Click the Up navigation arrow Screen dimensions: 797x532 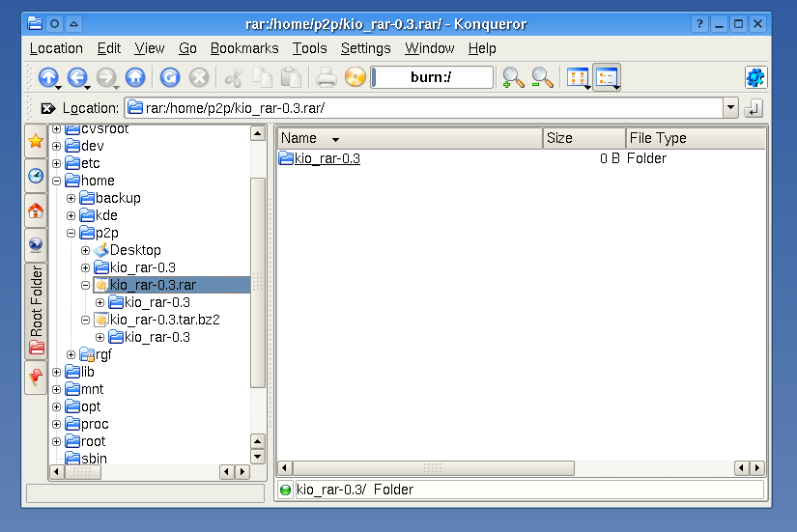49,78
